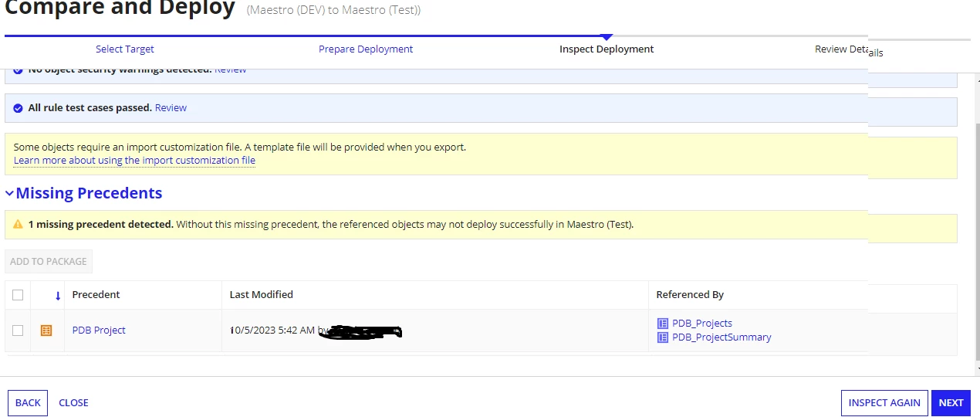This screenshot has height=417, width=980.
Task: Click the orange PDB Project object icon
Action: point(46,331)
